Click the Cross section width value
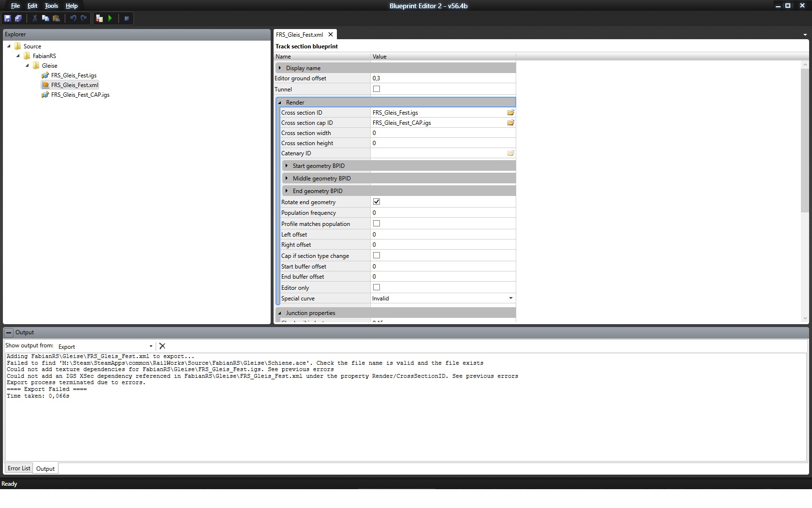Viewport: 812px width, 508px height. (x=443, y=133)
